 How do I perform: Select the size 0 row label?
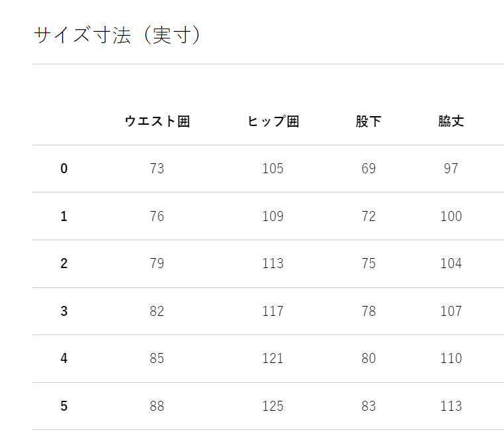pyautogui.click(x=64, y=169)
